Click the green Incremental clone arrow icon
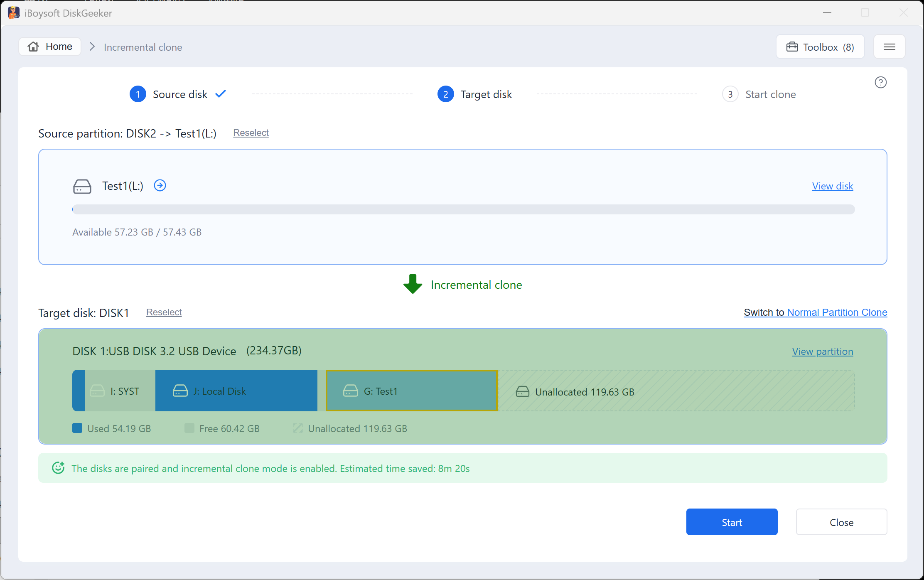924x580 pixels. [x=413, y=284]
